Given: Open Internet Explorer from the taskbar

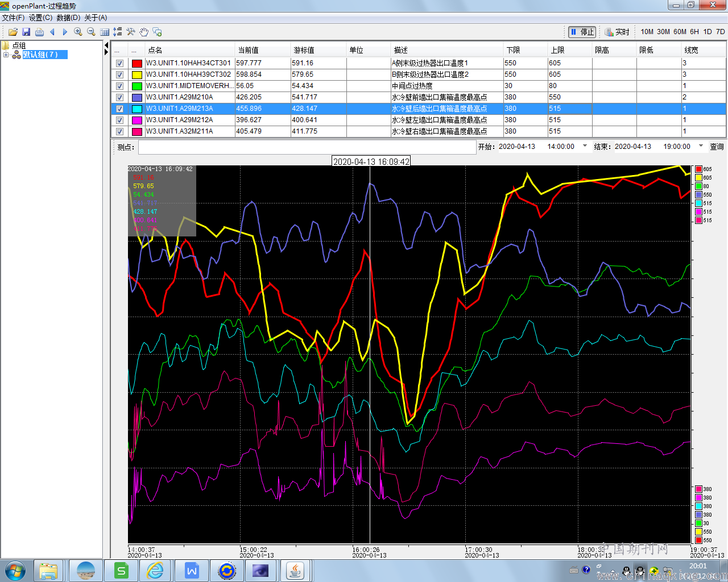Looking at the screenshot, I should [155, 571].
